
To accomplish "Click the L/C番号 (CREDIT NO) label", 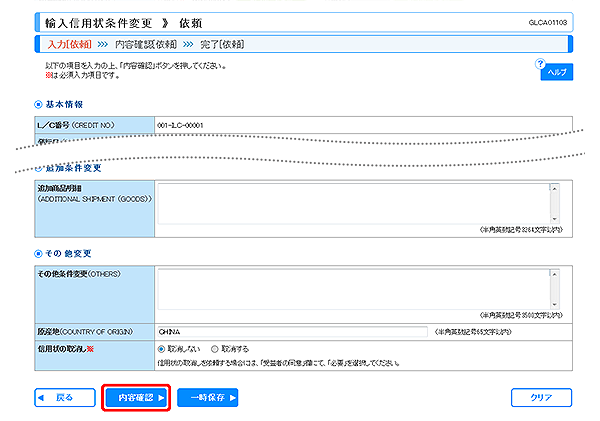I will [x=76, y=125].
